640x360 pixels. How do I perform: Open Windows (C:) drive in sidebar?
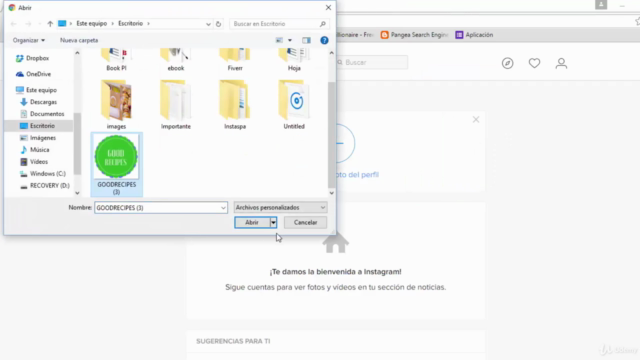(x=43, y=173)
